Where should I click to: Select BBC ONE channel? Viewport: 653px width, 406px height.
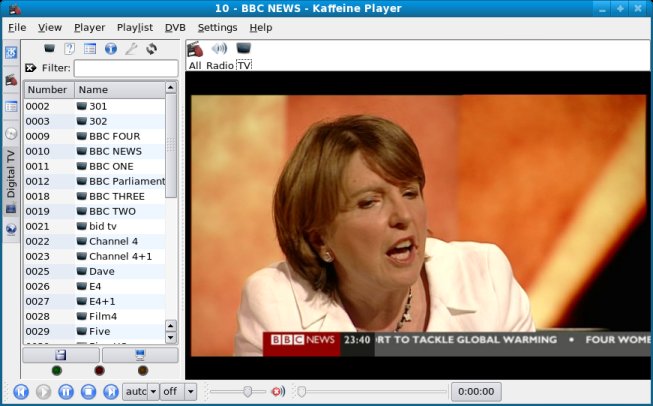(x=95, y=166)
